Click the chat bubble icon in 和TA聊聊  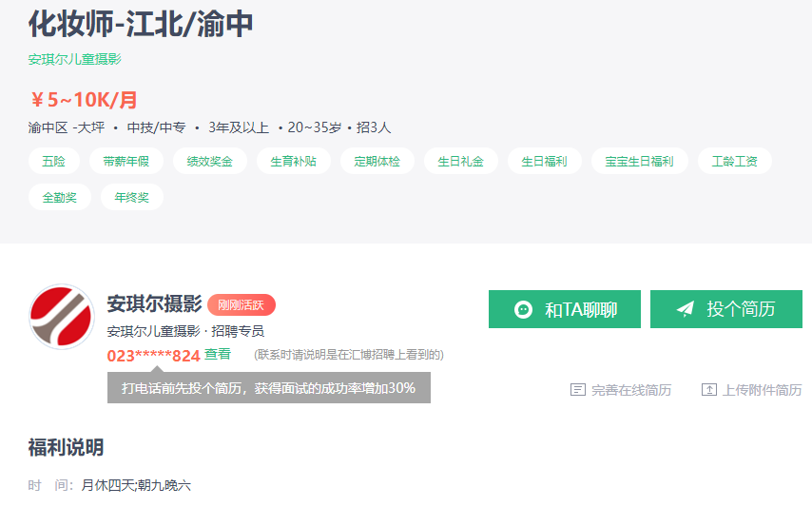point(523,310)
